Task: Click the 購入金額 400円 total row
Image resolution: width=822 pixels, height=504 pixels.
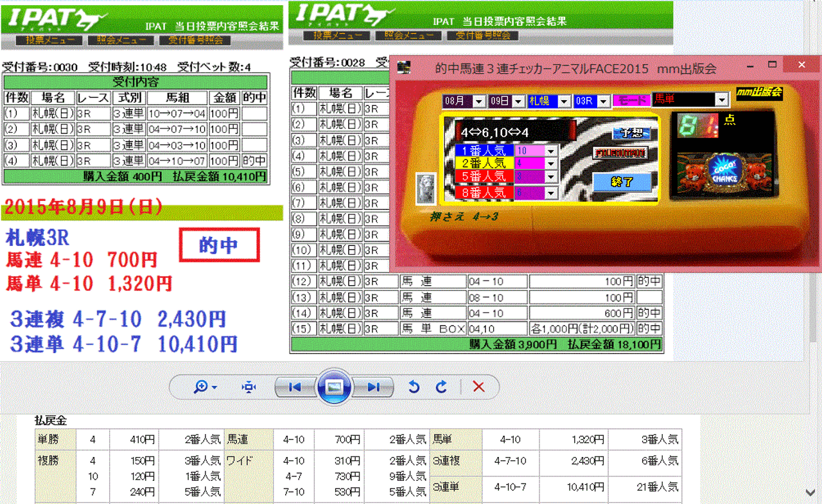Action: [x=136, y=177]
